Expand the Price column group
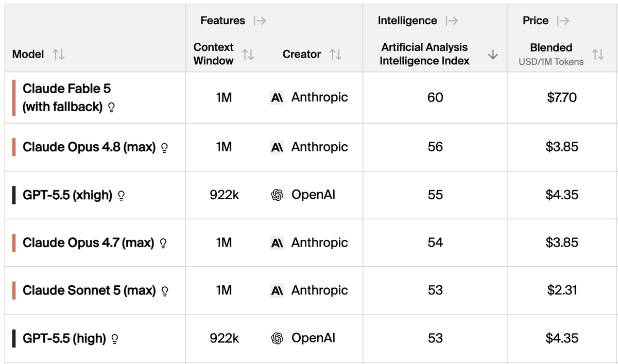Image resolution: width=618 pixels, height=364 pixels. coord(563,21)
